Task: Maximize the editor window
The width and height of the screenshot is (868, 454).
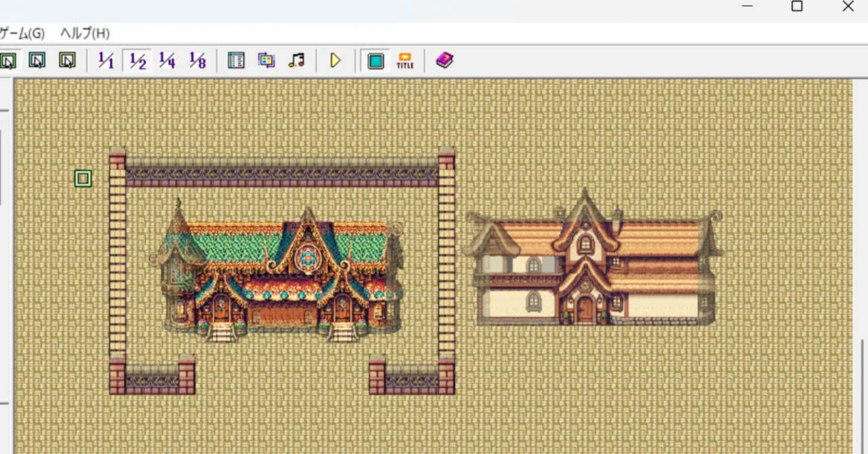Action: point(797,7)
